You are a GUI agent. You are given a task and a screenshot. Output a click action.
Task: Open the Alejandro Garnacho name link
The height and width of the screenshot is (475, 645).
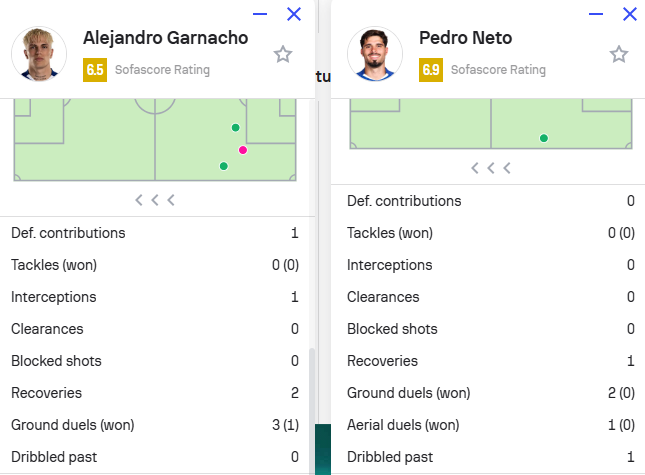coord(166,38)
